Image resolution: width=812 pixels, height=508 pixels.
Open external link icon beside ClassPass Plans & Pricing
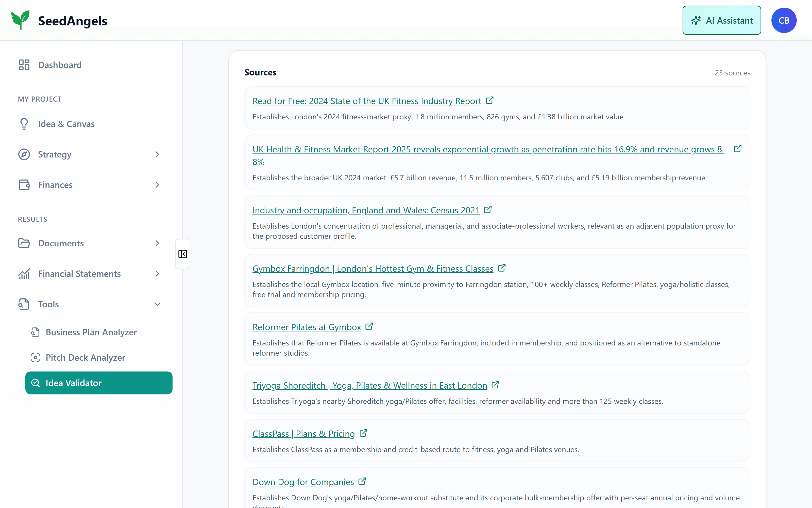click(x=363, y=433)
